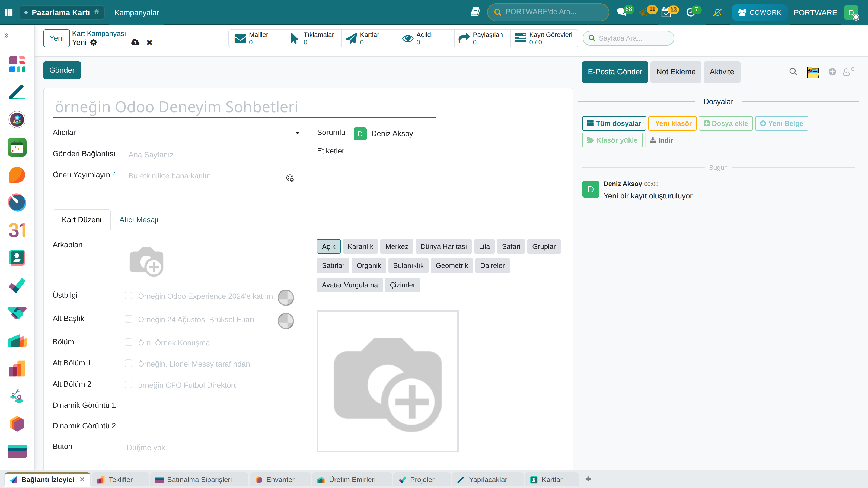
Task: Click the large card preview image placeholder
Action: [x=388, y=381]
